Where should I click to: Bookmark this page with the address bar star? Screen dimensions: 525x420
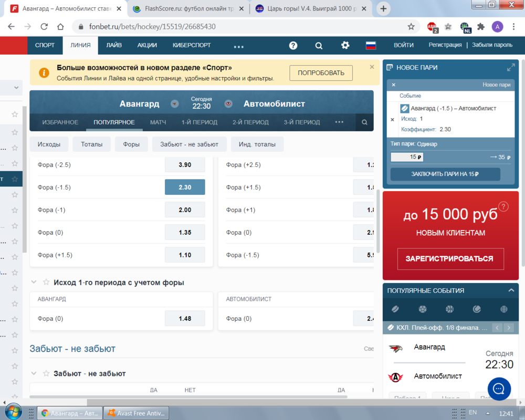coord(411,26)
